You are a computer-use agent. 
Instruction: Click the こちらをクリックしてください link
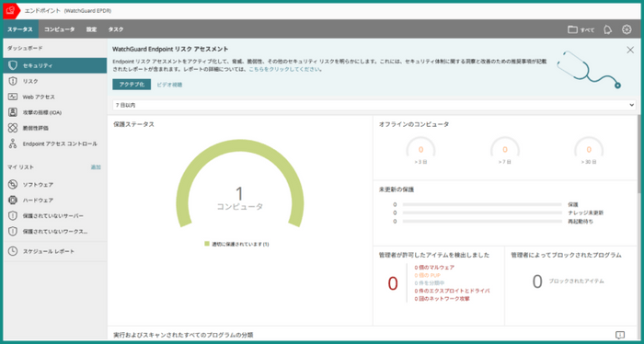pyautogui.click(x=284, y=69)
